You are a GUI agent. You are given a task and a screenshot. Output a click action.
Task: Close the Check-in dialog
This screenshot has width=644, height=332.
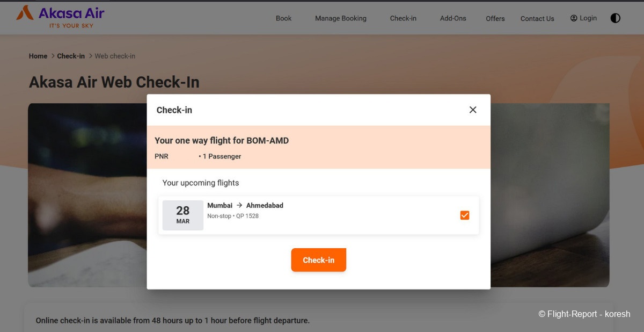(x=473, y=110)
